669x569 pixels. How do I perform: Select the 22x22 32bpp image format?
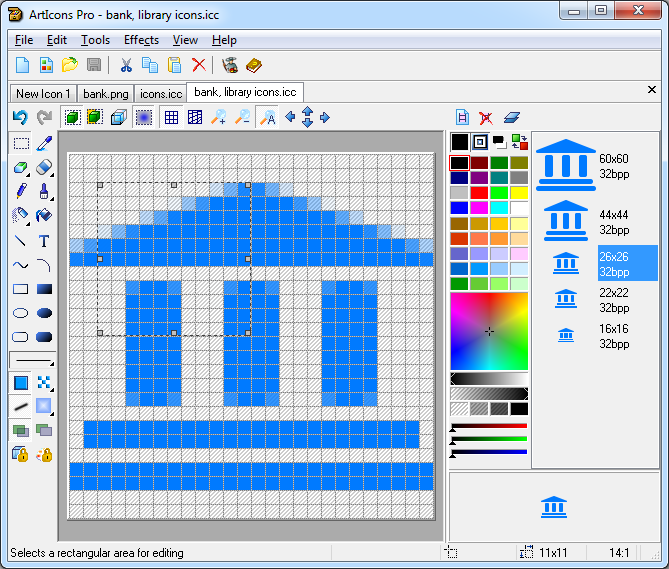(x=596, y=300)
